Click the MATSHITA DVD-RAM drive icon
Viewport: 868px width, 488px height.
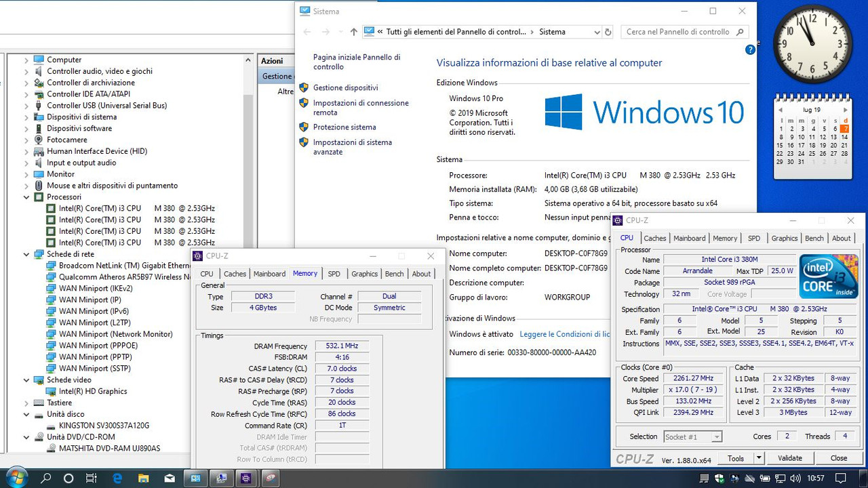[x=51, y=448]
